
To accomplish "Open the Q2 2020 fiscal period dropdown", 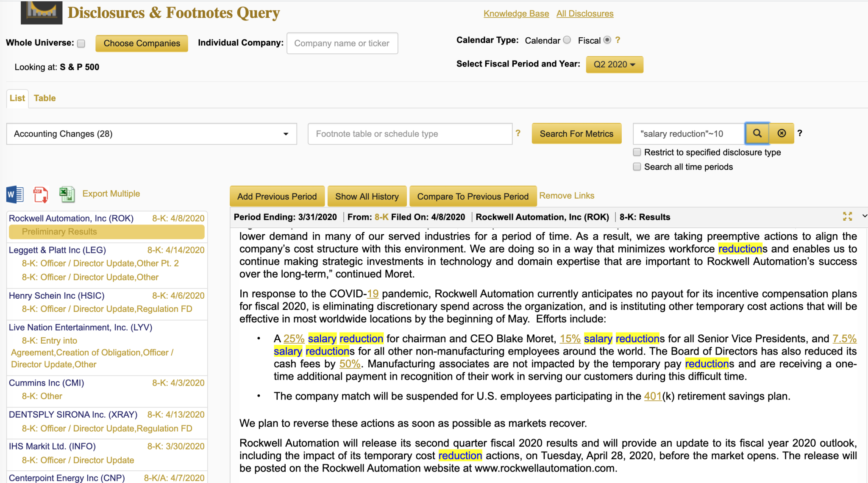I will [614, 64].
